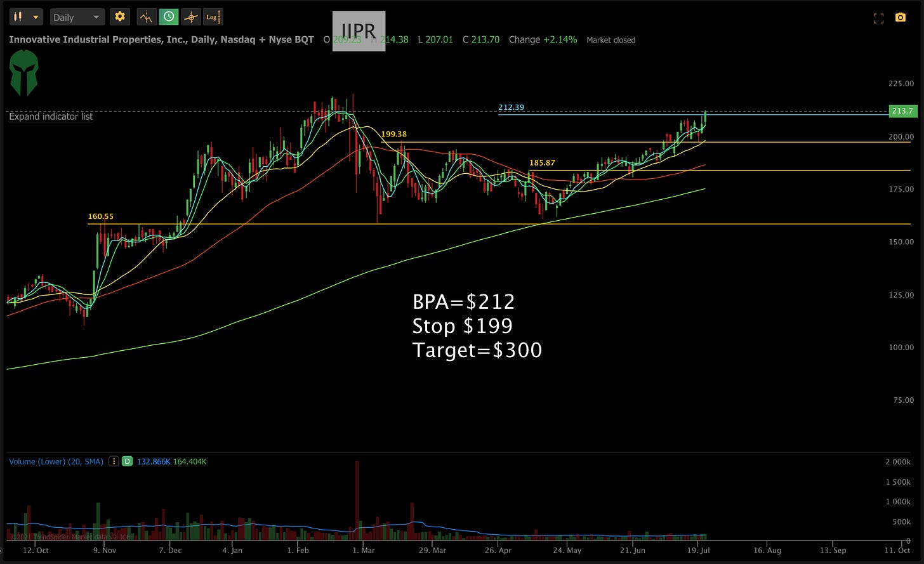Click the crosshair drawing tool icon
This screenshot has height=564, width=924.
190,17
